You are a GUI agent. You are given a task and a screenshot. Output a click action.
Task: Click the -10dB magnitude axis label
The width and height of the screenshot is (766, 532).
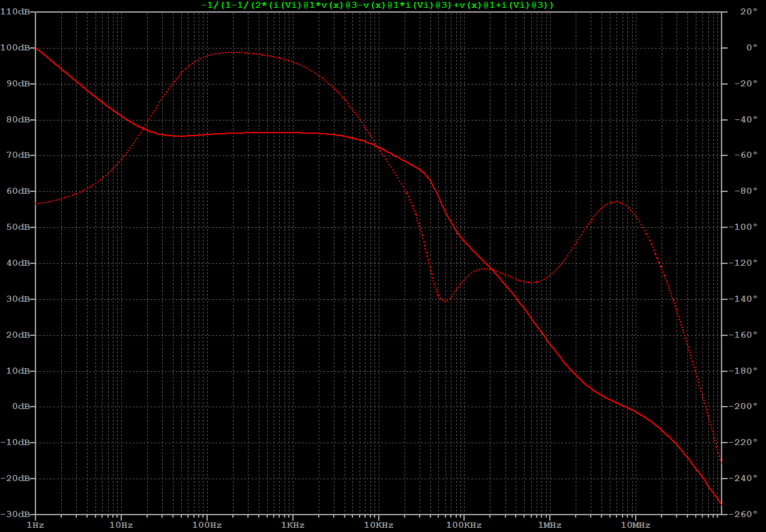point(15,443)
